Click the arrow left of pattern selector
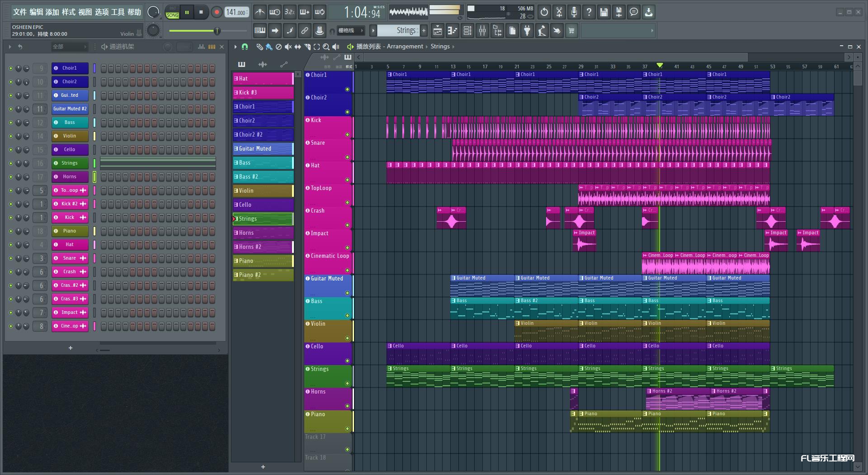 coord(373,31)
